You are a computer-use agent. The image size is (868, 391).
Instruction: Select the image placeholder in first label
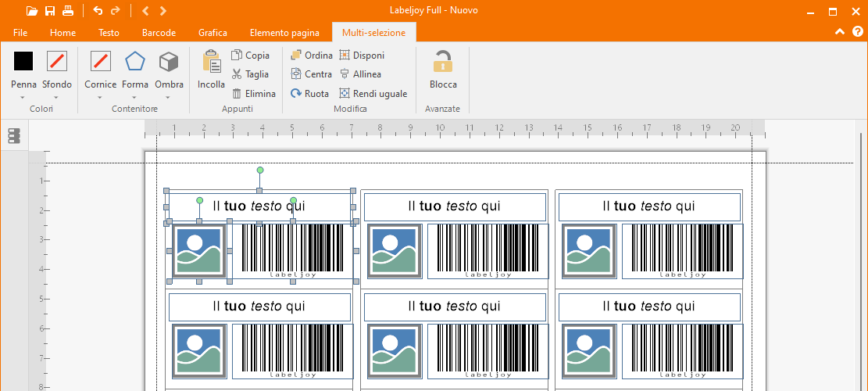(x=199, y=251)
